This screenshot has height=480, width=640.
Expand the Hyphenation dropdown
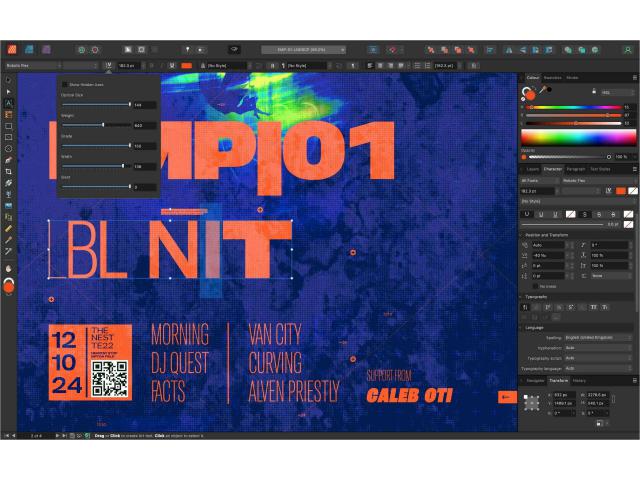click(x=598, y=347)
